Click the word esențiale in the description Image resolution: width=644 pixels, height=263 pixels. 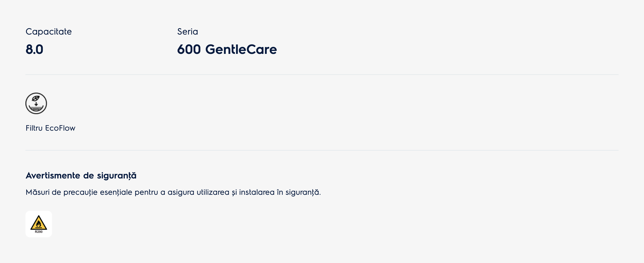116,192
